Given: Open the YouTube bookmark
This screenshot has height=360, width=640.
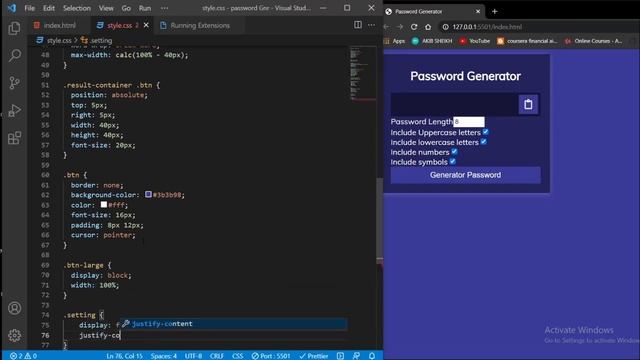Looking at the screenshot, I should 475,41.
